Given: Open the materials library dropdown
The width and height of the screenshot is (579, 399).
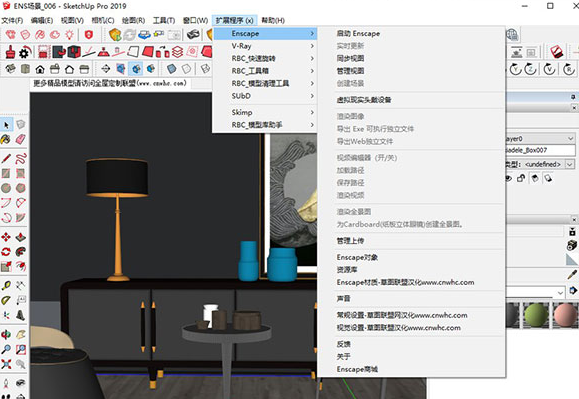Looking at the screenshot, I should (x=560, y=293).
